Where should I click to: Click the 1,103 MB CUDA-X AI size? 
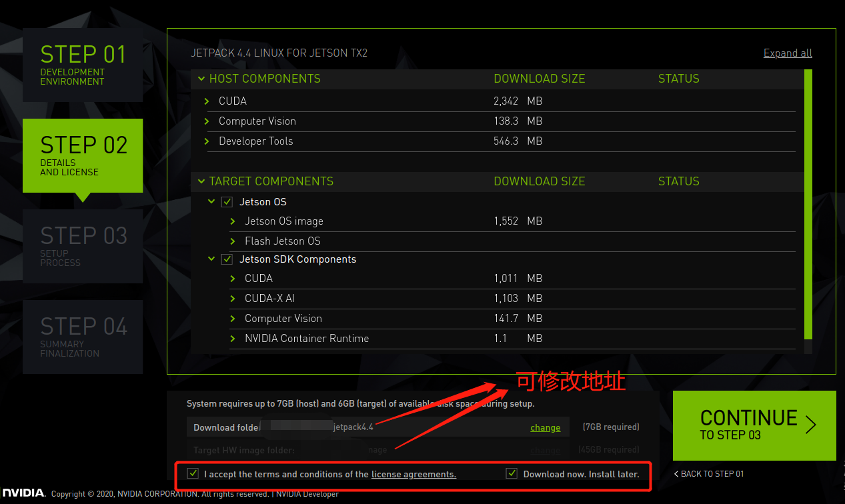pos(518,299)
